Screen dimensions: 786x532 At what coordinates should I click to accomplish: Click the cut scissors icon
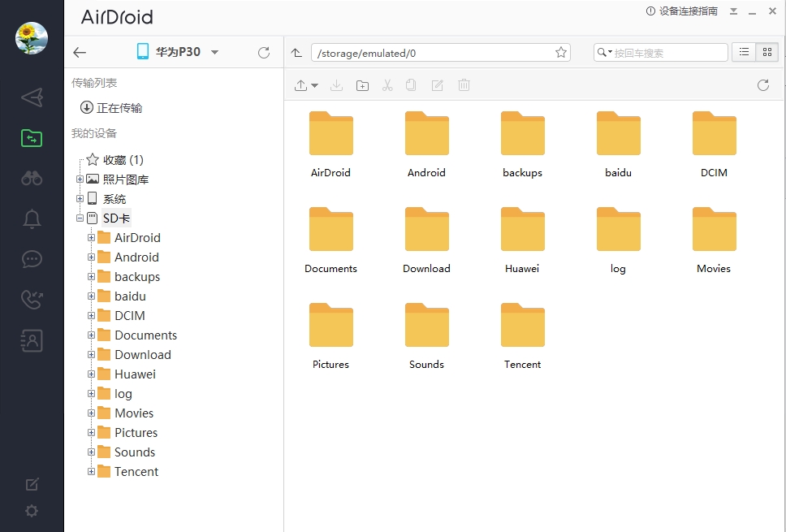387,85
